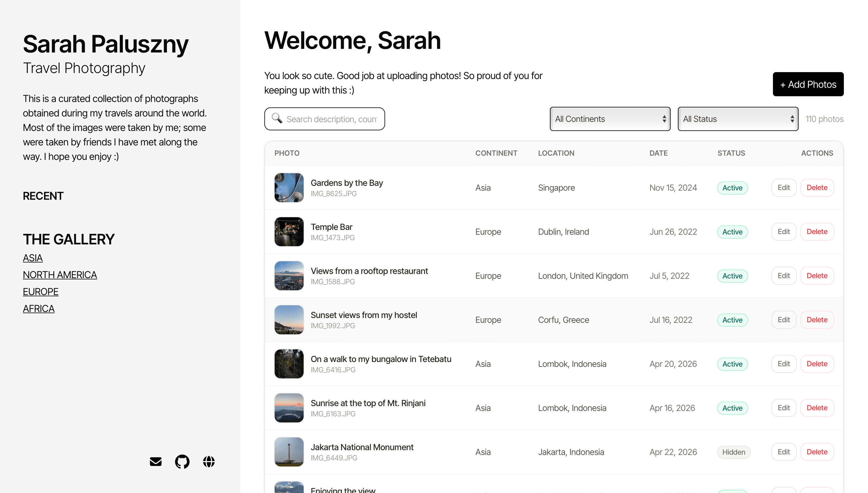Edit the Sunset views from my hostel row
The height and width of the screenshot is (493, 868).
(x=784, y=320)
